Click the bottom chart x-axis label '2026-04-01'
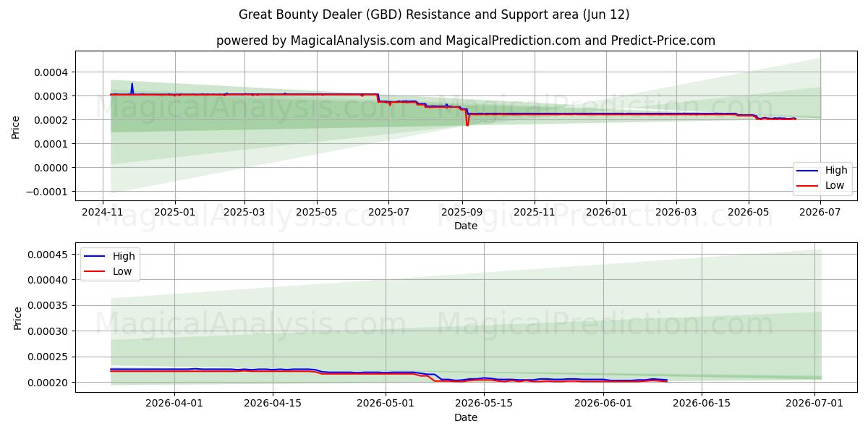This screenshot has height=434, width=868. 175,404
